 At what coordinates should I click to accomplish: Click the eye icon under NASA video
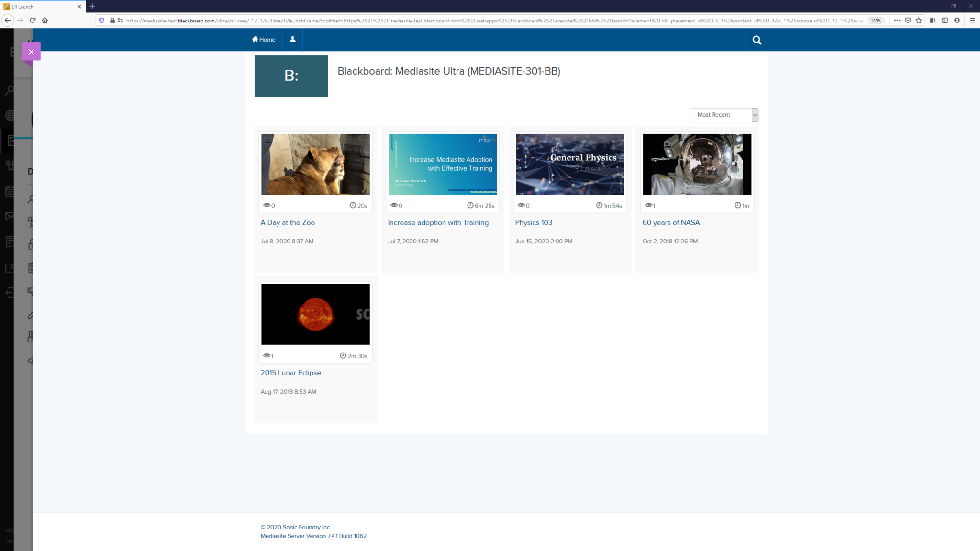point(648,205)
